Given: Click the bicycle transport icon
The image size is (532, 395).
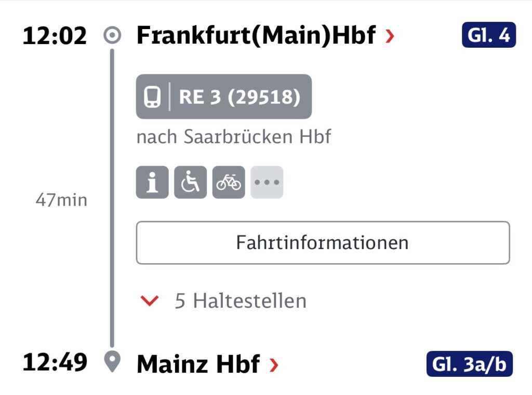Looking at the screenshot, I should pos(229,182).
